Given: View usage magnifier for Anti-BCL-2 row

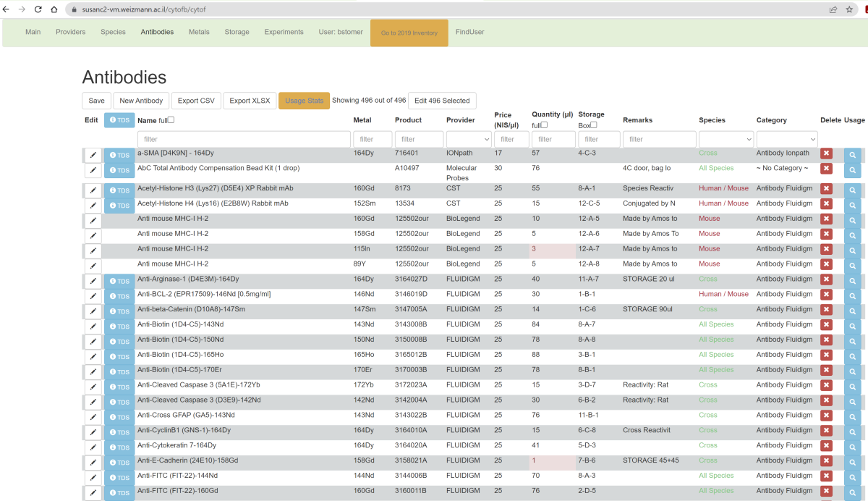Looking at the screenshot, I should pyautogui.click(x=852, y=297).
